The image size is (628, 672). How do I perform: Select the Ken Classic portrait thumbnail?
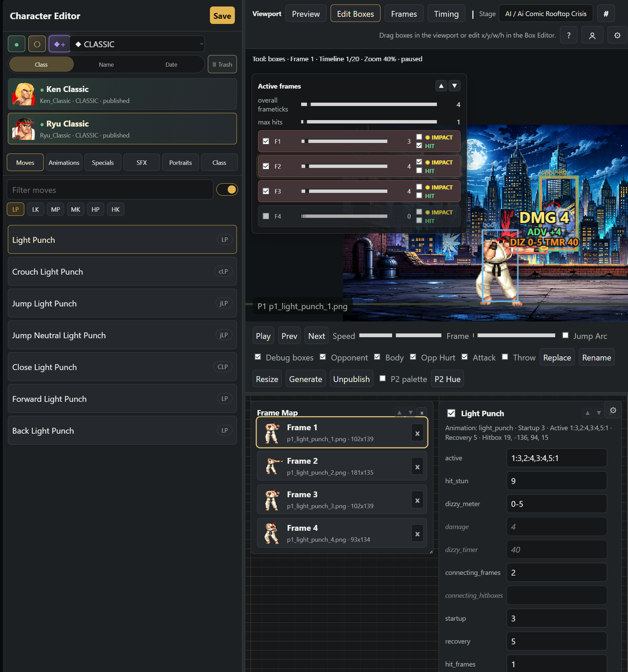tap(23, 94)
